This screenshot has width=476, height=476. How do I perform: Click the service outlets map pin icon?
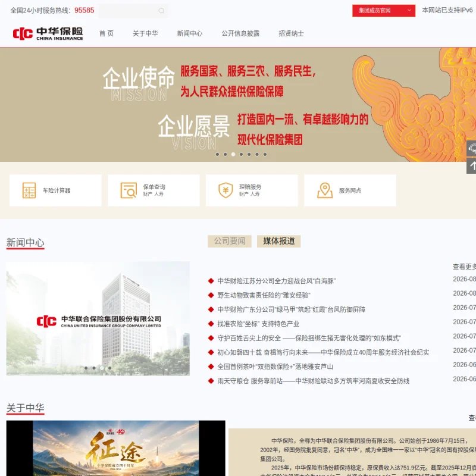pyautogui.click(x=325, y=190)
